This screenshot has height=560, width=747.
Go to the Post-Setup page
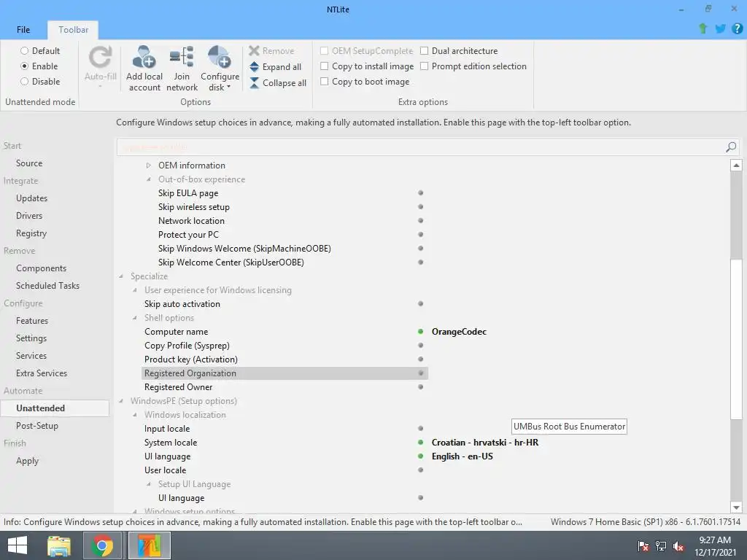click(37, 426)
